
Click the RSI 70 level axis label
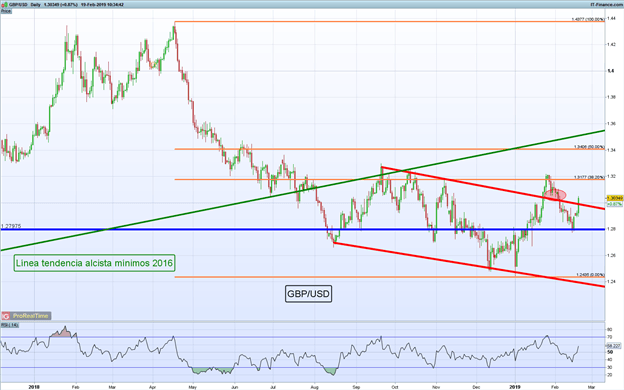coord(609,337)
